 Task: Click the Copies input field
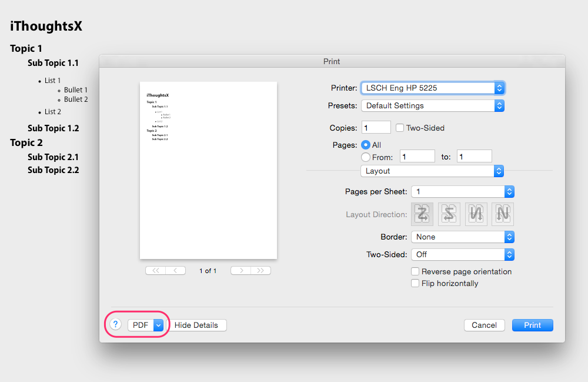point(376,128)
